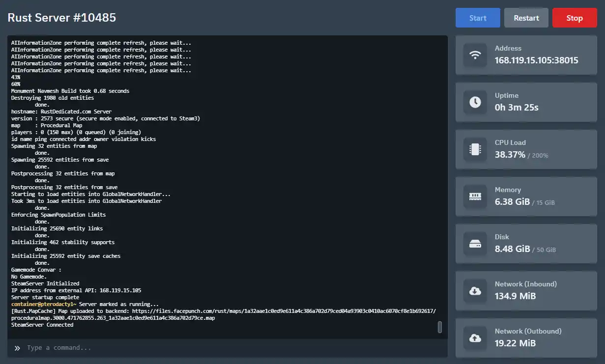Stop the server with the red button

[x=575, y=18]
